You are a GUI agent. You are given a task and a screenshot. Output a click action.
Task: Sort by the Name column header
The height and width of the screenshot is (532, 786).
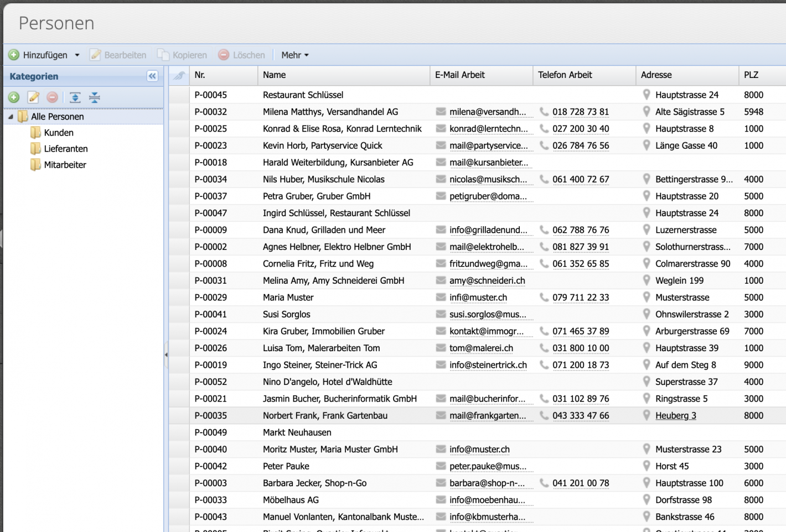coord(274,75)
